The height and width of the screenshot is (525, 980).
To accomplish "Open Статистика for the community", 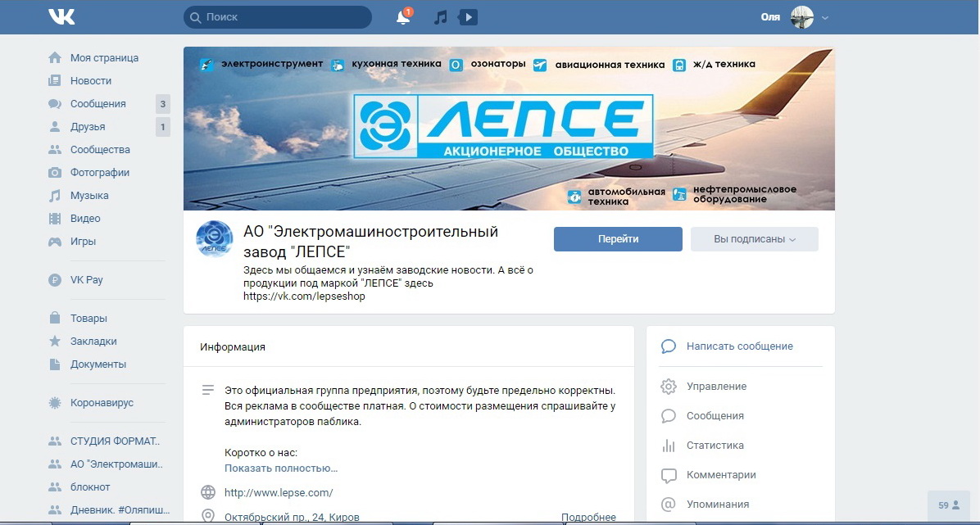I will (715, 446).
